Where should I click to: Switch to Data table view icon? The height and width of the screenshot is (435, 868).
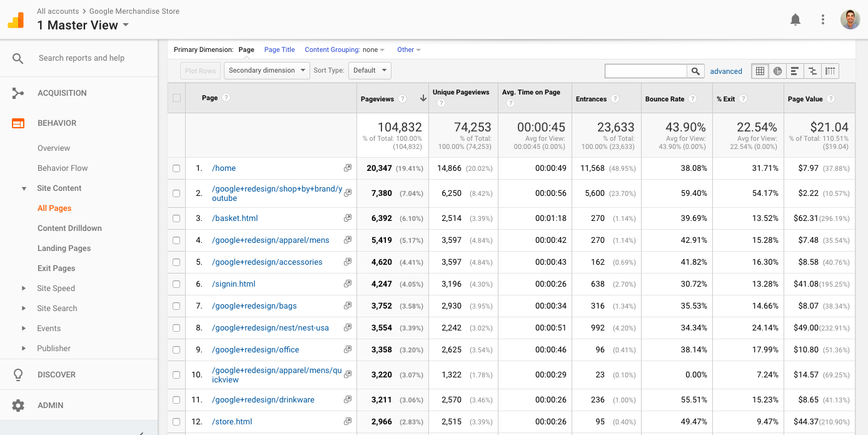click(x=760, y=71)
